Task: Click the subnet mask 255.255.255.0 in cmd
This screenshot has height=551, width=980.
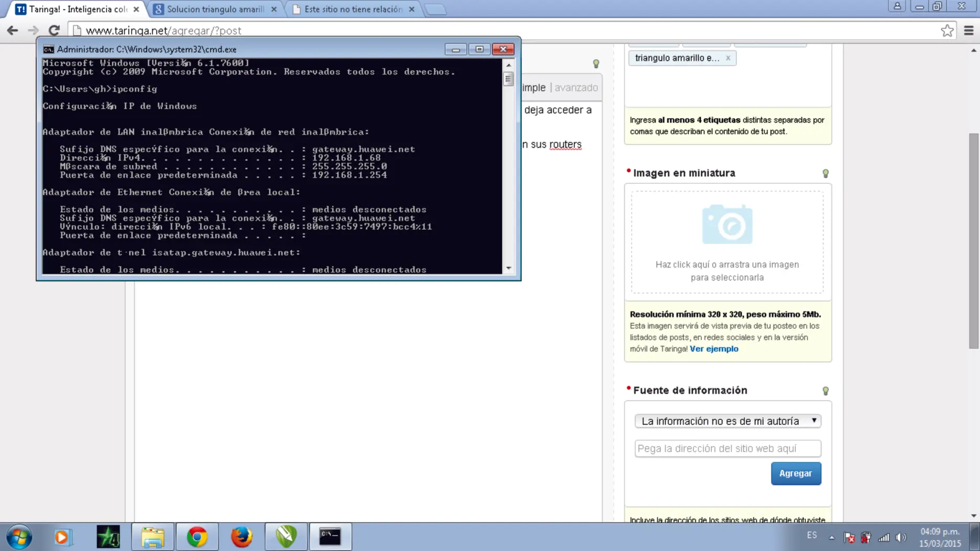Action: tap(350, 166)
